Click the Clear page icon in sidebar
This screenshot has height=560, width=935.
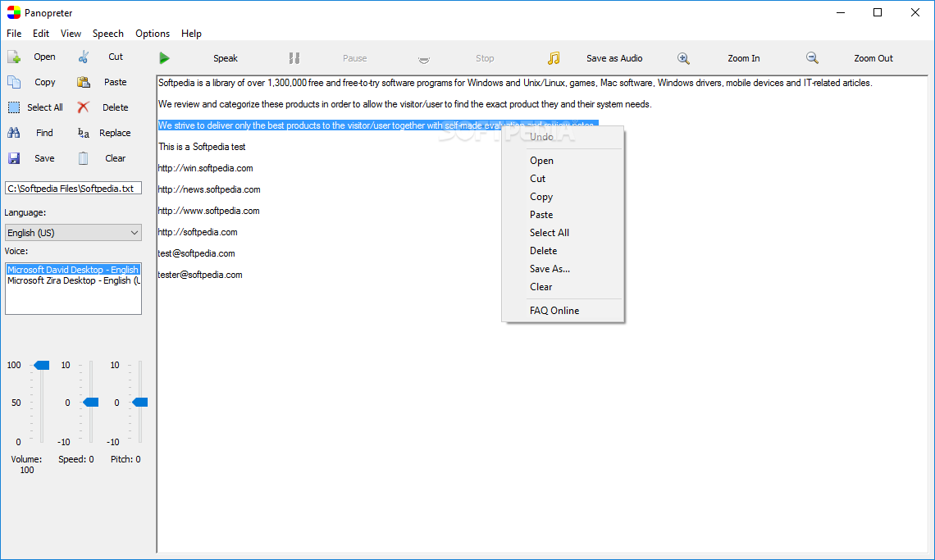coord(84,158)
